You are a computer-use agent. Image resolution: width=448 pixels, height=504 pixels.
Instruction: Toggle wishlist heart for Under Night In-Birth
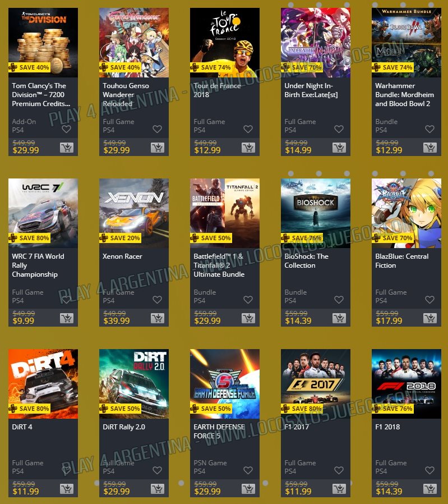(339, 129)
